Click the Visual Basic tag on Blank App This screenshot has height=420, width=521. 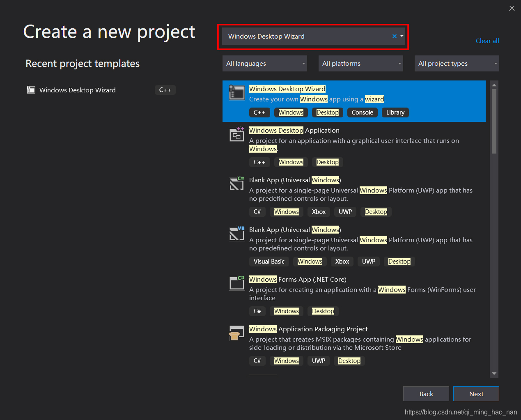click(269, 262)
